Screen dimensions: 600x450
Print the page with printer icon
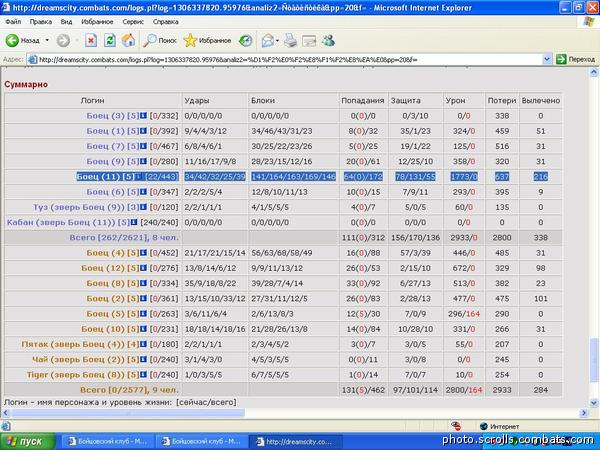click(x=290, y=40)
